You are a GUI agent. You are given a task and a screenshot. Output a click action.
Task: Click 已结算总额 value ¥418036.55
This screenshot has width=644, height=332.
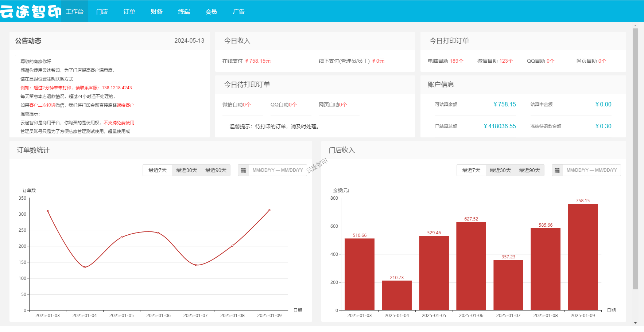[500, 126]
